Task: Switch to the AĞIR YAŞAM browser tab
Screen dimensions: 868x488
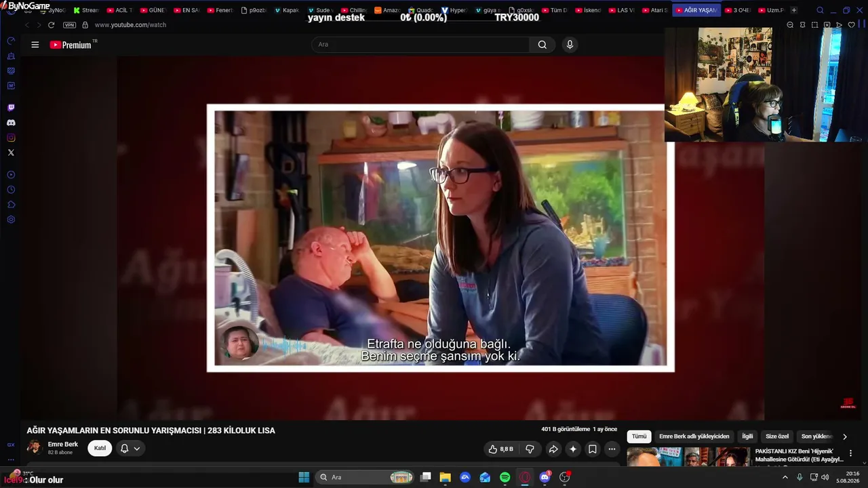Action: click(696, 10)
